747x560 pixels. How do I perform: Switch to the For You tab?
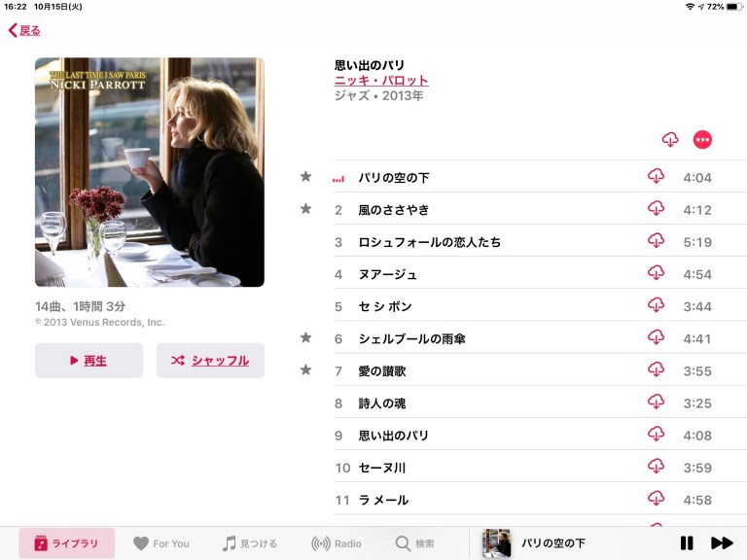point(161,543)
